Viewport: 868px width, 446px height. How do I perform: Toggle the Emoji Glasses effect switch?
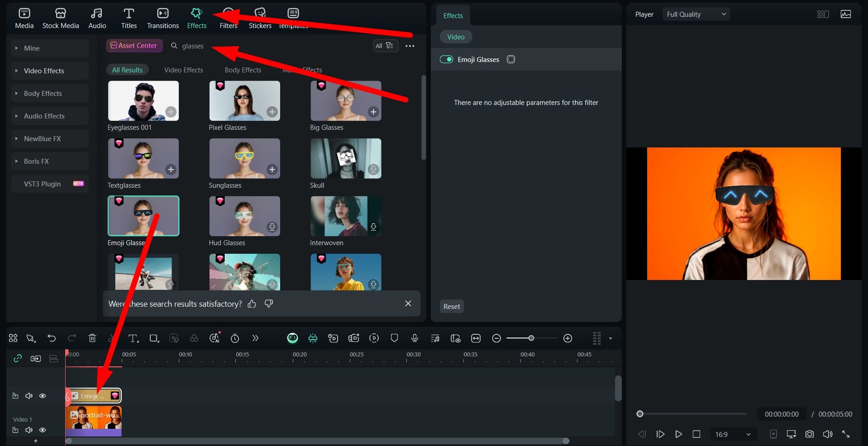446,59
